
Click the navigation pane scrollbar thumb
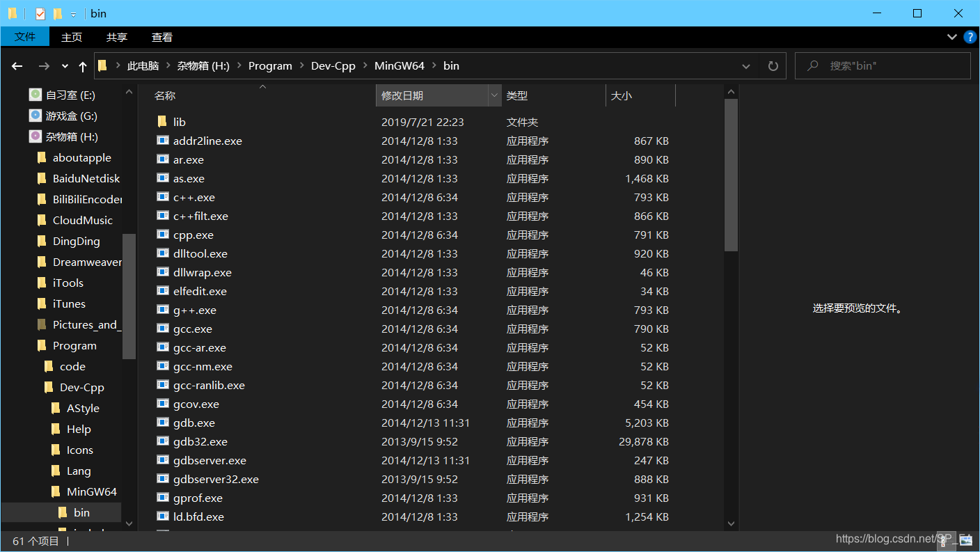(x=129, y=296)
